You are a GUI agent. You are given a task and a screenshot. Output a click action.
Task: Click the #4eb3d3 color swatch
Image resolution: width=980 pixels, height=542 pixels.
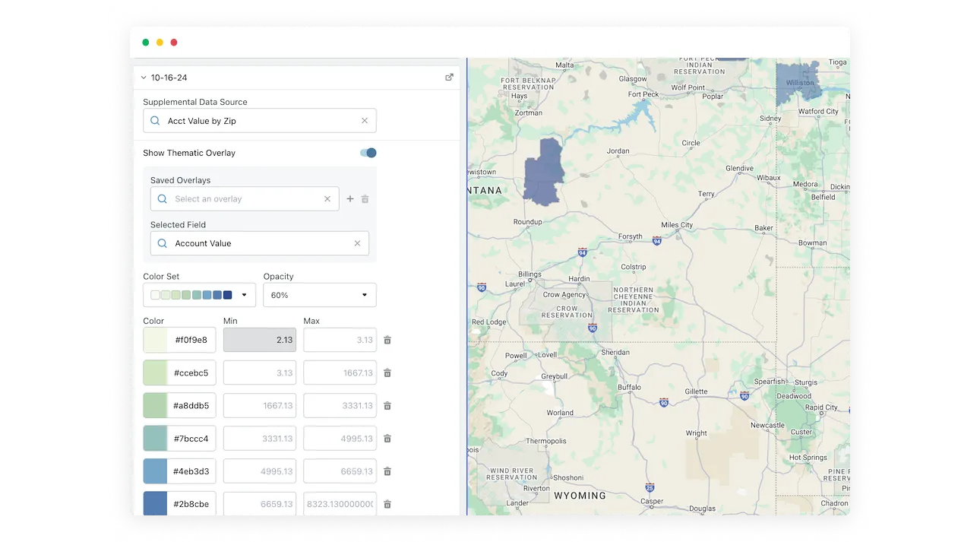point(156,471)
